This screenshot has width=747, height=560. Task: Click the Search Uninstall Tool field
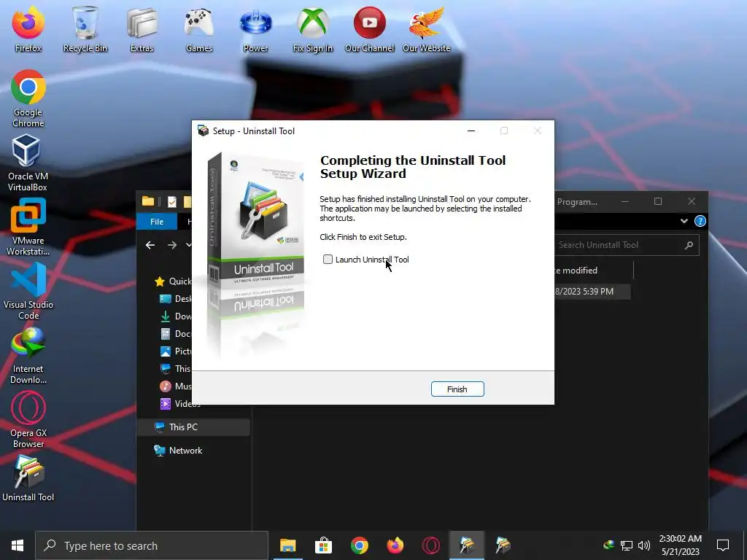627,245
